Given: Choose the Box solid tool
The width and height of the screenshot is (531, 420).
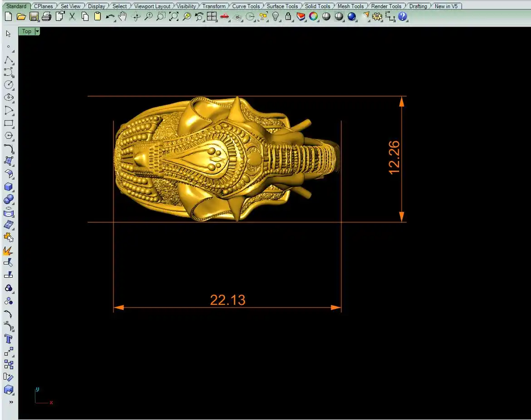Looking at the screenshot, I should [9, 186].
